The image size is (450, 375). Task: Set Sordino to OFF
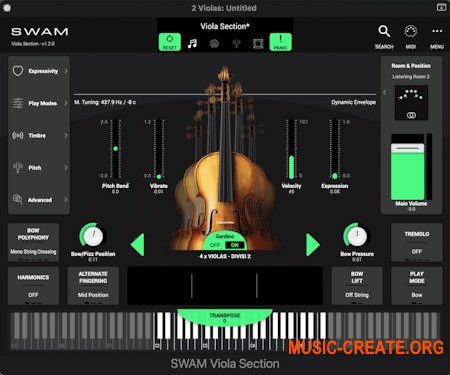pyautogui.click(x=215, y=245)
